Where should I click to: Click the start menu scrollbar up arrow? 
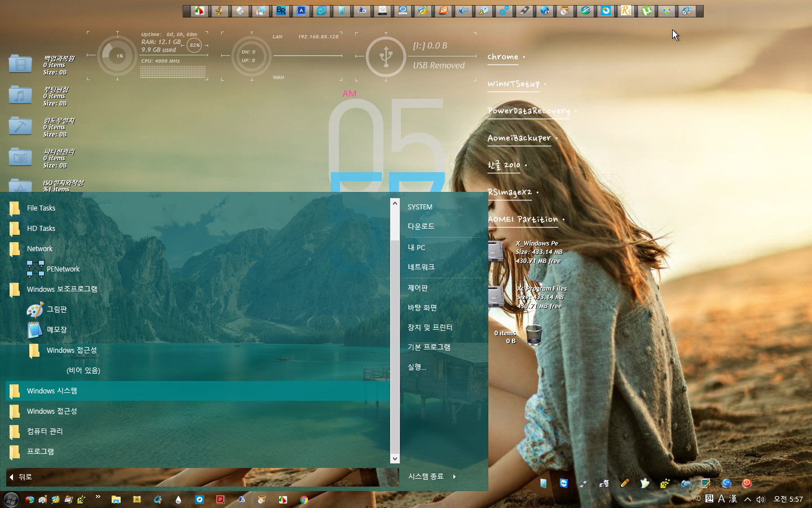[x=395, y=203]
